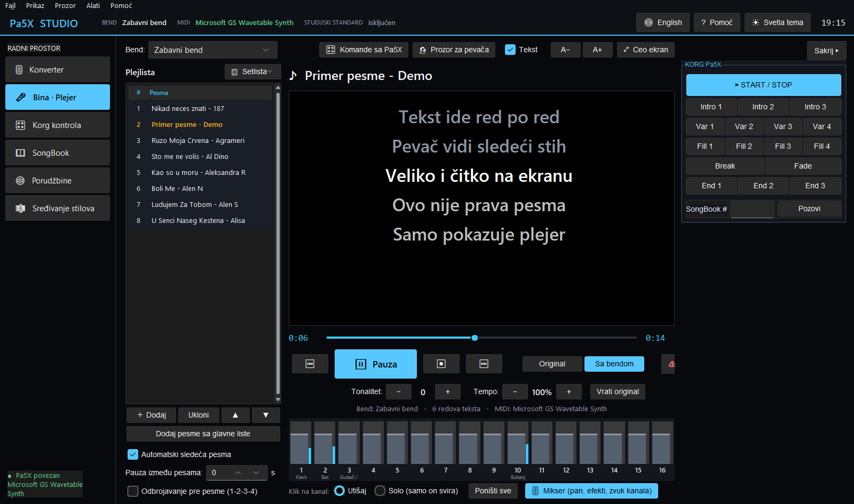This screenshot has width=854, height=504.
Task: Open the Prikaz menu
Action: [x=35, y=5]
